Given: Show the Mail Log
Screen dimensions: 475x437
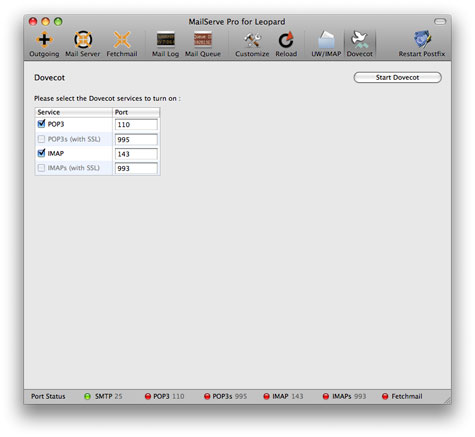Looking at the screenshot, I should click(x=165, y=44).
